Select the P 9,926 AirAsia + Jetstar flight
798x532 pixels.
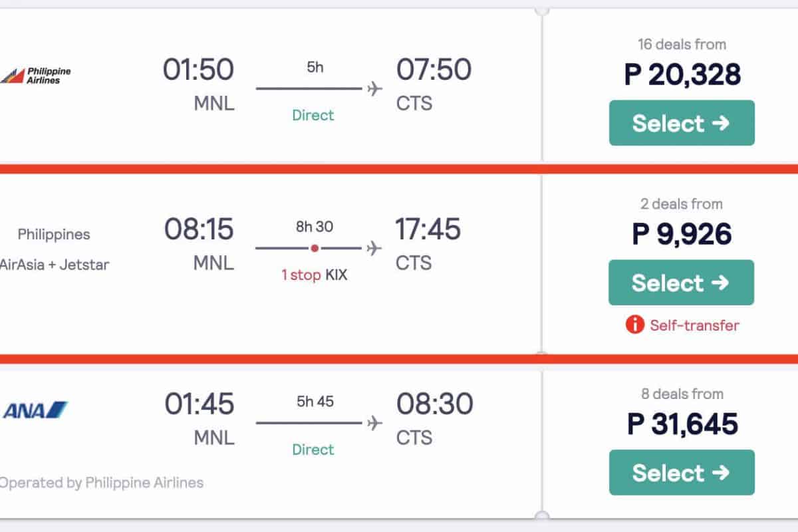coord(682,283)
